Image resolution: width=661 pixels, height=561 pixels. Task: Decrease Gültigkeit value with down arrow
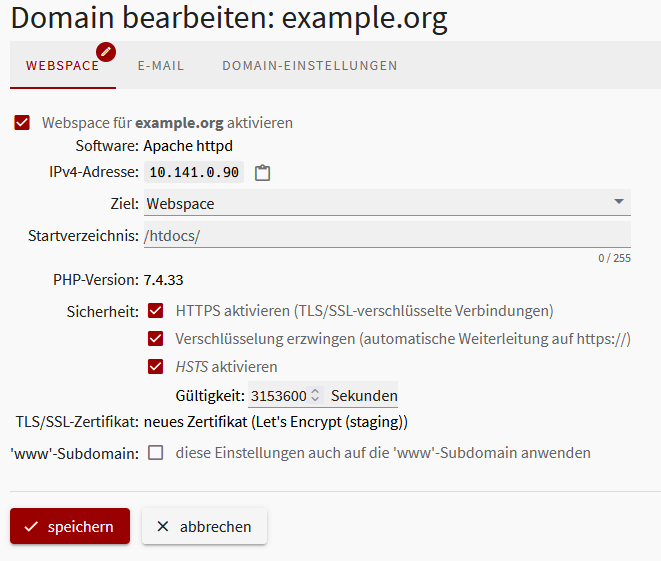coord(316,400)
